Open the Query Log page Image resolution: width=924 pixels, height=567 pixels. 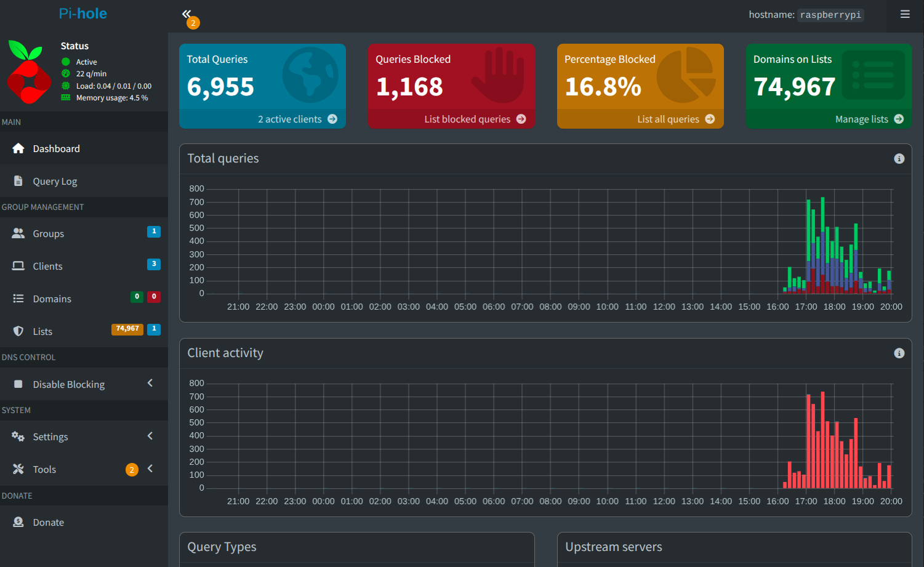(x=55, y=182)
